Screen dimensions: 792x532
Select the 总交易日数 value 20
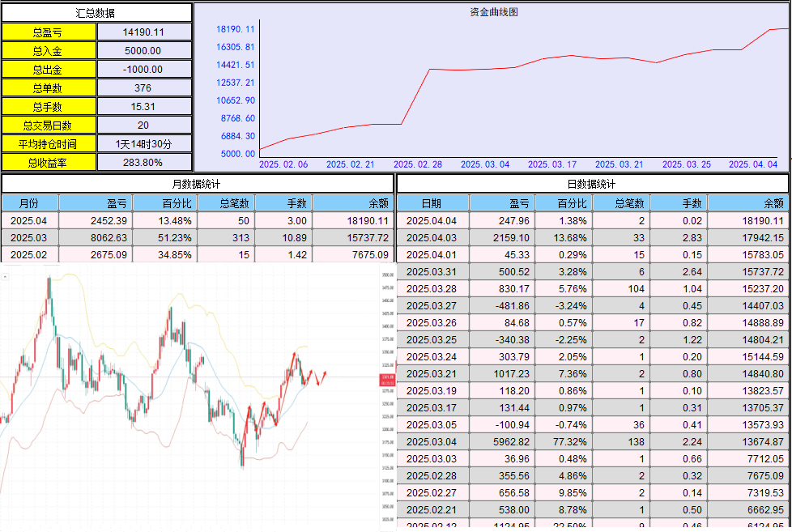click(144, 126)
